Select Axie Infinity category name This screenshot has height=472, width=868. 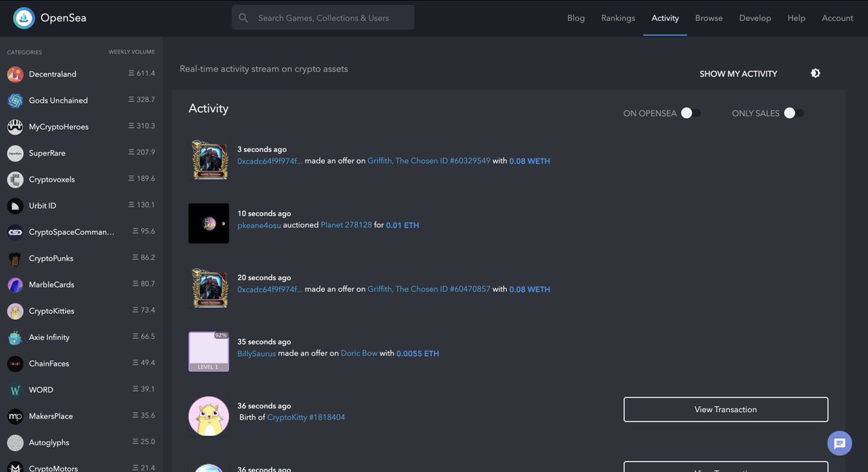(49, 337)
